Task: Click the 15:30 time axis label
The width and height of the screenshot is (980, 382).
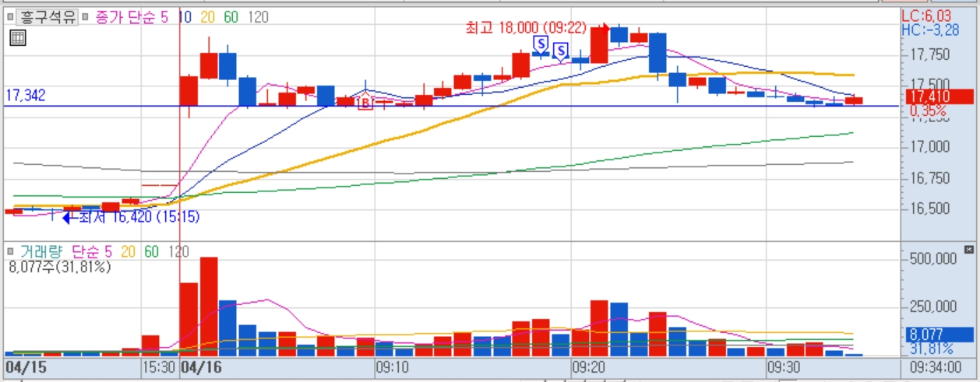Action: (158, 366)
